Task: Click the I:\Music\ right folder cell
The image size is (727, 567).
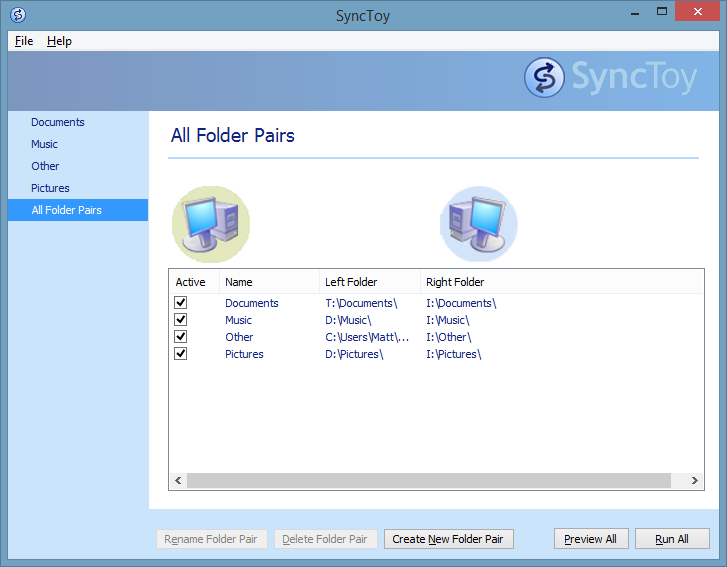Action: coord(448,320)
